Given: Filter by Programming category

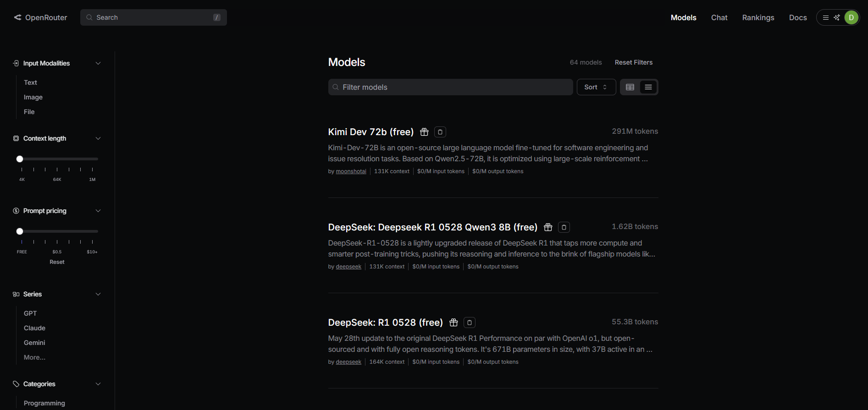Looking at the screenshot, I should pyautogui.click(x=44, y=403).
